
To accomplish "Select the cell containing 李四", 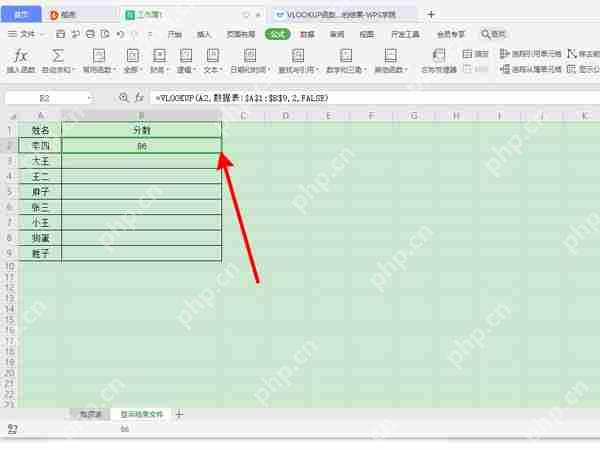I will (40, 146).
